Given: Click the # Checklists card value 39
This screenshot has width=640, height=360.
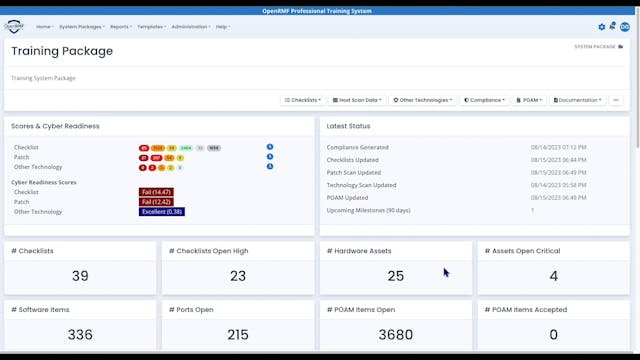Looking at the screenshot, I should [x=80, y=276].
